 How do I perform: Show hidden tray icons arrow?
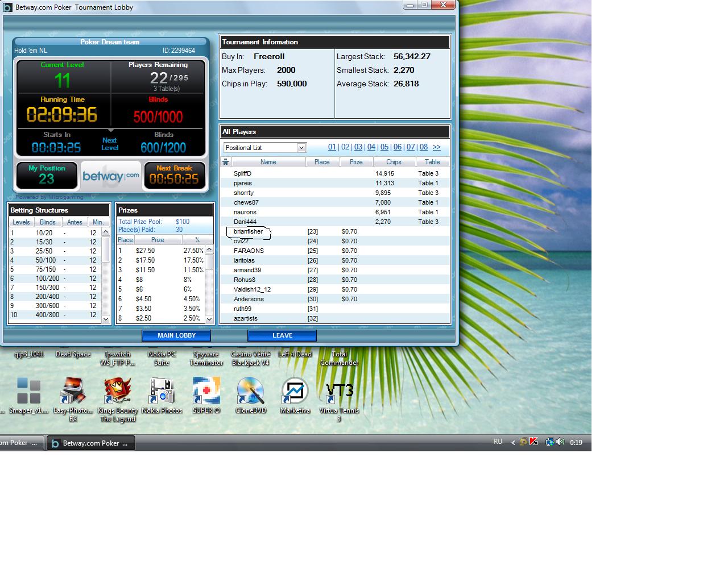pyautogui.click(x=513, y=442)
